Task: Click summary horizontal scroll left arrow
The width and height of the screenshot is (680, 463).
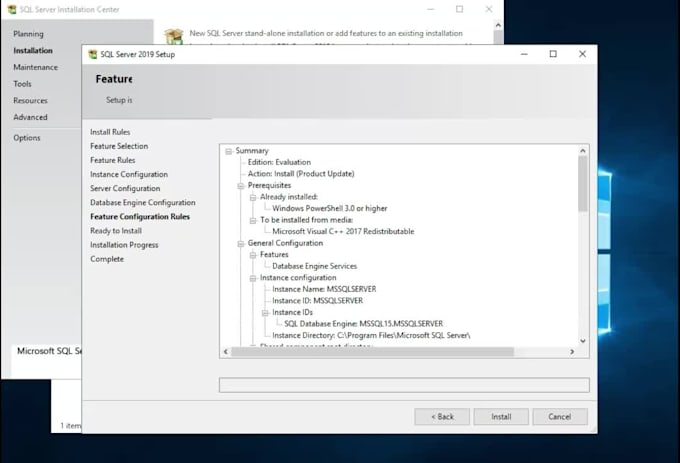Action: pos(226,352)
